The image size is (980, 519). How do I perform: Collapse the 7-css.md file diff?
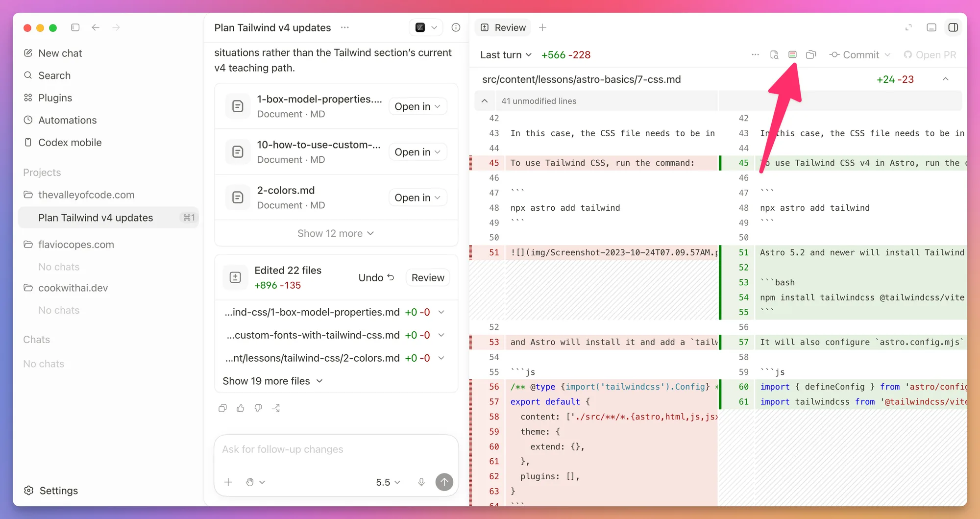click(945, 79)
